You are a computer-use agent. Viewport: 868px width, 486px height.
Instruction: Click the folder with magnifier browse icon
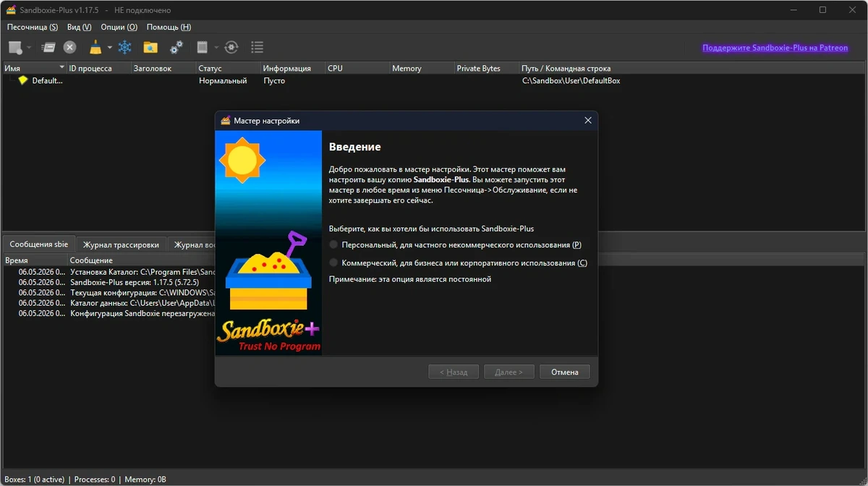click(150, 48)
